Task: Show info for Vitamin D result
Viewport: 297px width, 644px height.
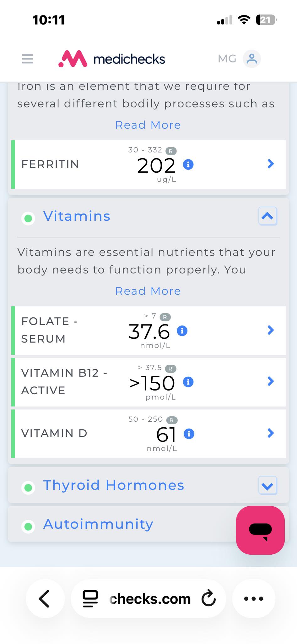Action: click(189, 434)
